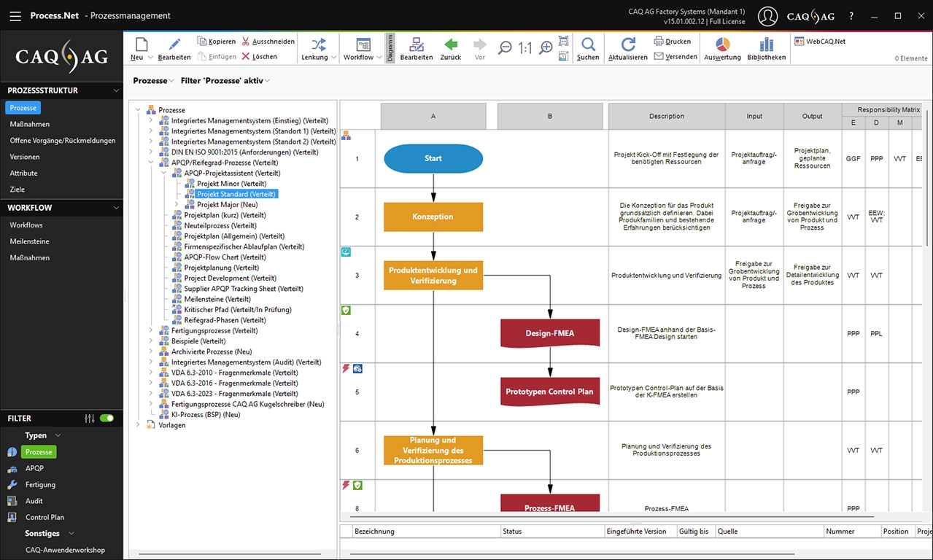This screenshot has width=933, height=560.
Task: Click the diagram Bearbeiten shapes icon
Action: pyautogui.click(x=417, y=44)
